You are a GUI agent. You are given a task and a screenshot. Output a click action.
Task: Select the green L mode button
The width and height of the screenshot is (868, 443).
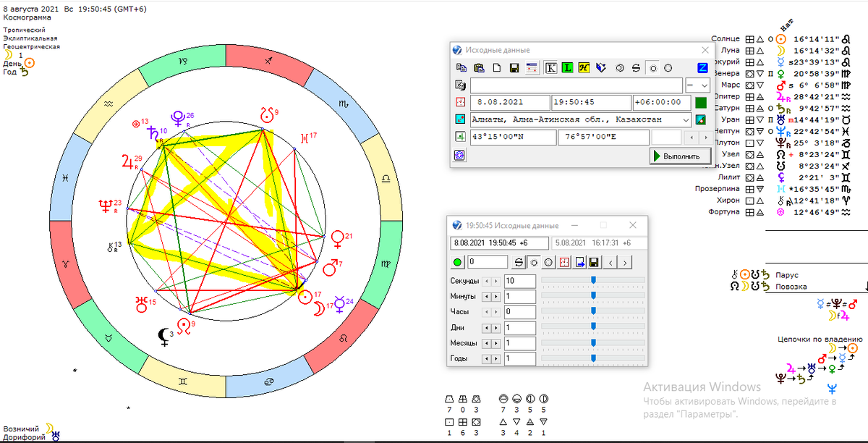pyautogui.click(x=569, y=68)
